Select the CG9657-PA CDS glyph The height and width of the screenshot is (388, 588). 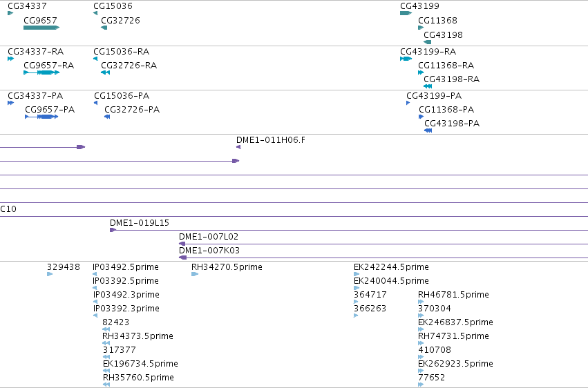pos(41,117)
